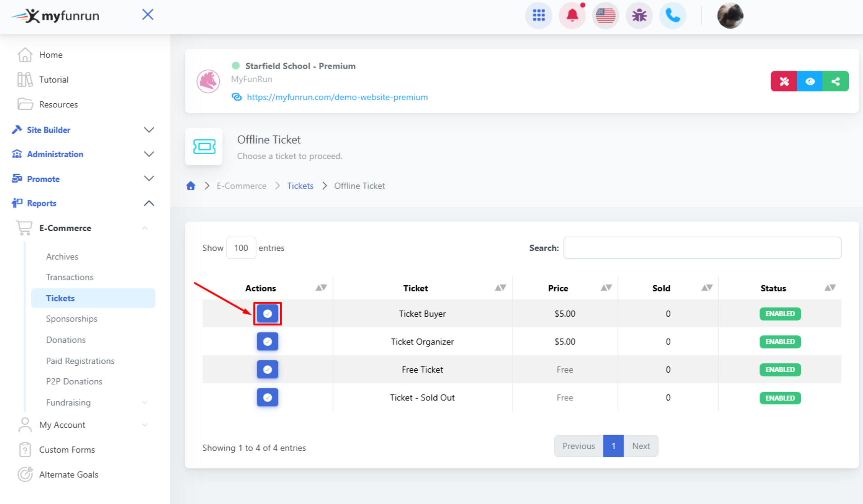Click the Next pagination button
The width and height of the screenshot is (863, 504).
641,446
